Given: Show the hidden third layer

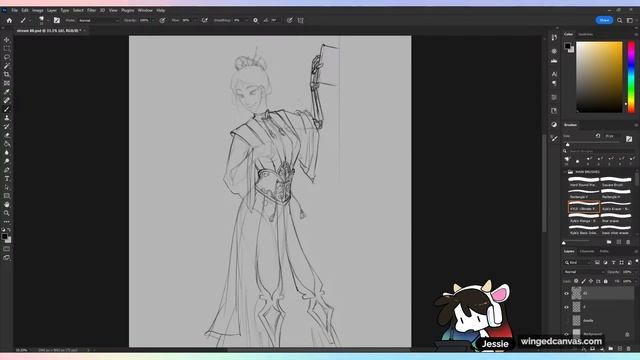Looking at the screenshot, I should [x=567, y=321].
